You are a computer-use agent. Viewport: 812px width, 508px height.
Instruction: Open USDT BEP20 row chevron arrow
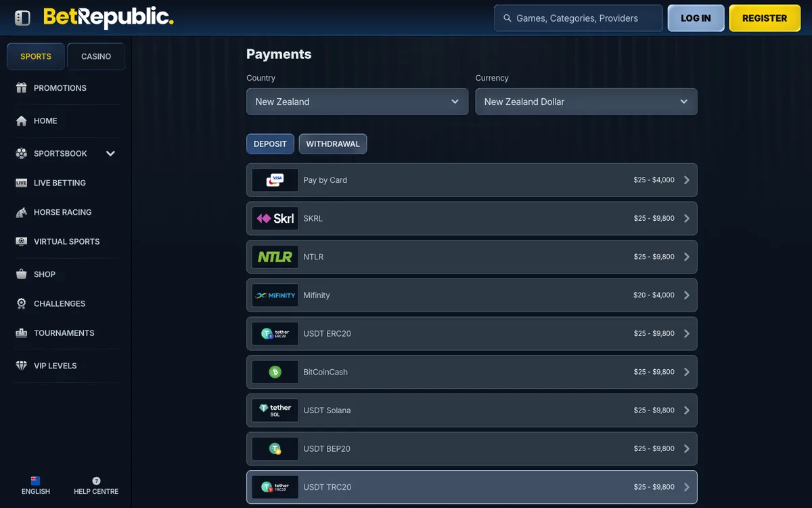pyautogui.click(x=687, y=449)
